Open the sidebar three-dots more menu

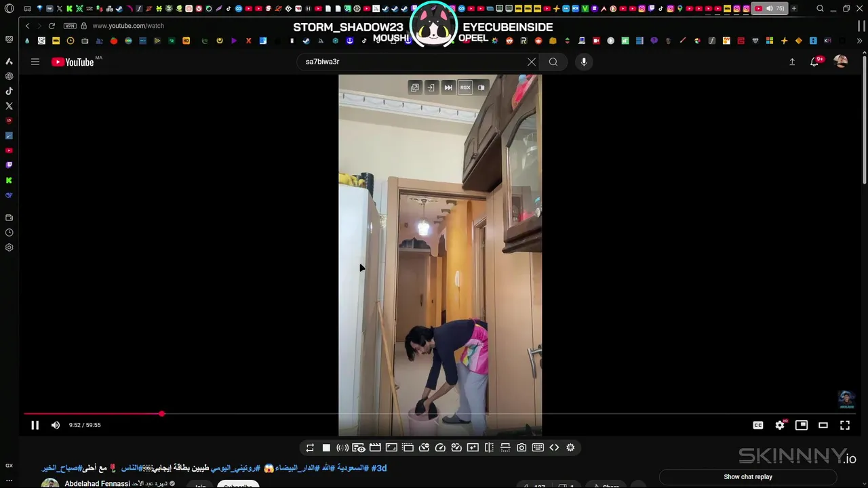click(9, 481)
